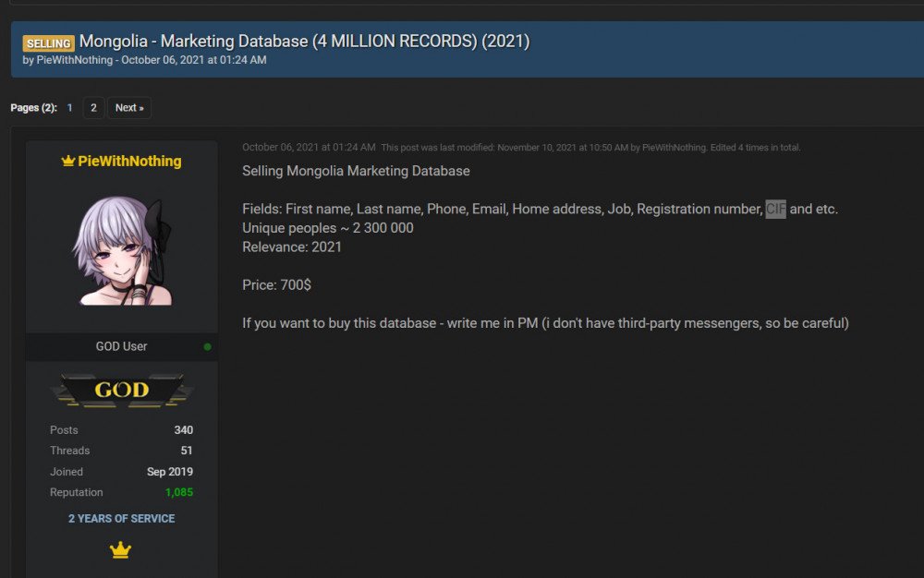Screen dimensions: 924x578
Task: Go to page 2 of the thread
Action: click(92, 108)
